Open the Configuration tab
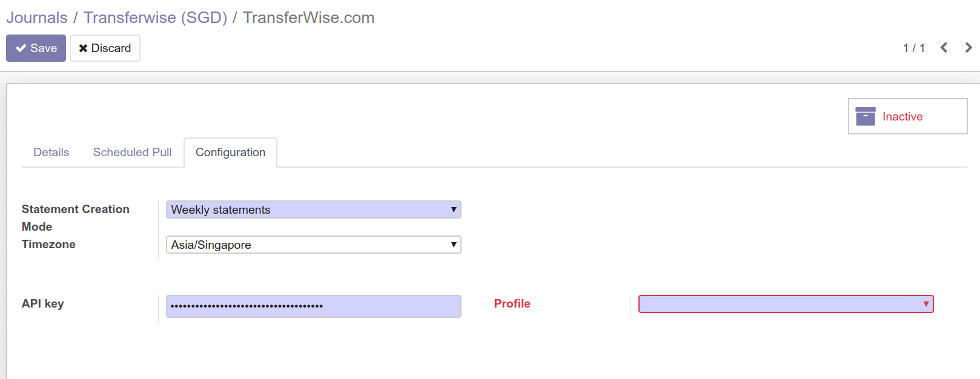Viewport: 980px width, 379px height. point(230,152)
